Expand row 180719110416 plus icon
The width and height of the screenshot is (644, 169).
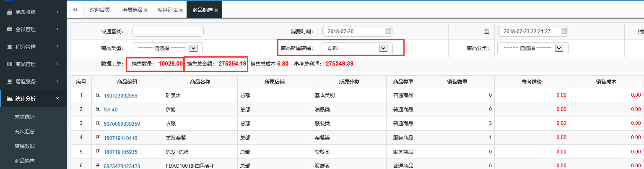pos(99,138)
